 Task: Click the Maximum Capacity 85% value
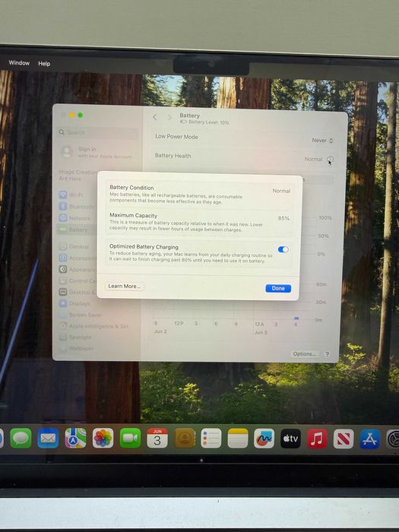(x=283, y=218)
